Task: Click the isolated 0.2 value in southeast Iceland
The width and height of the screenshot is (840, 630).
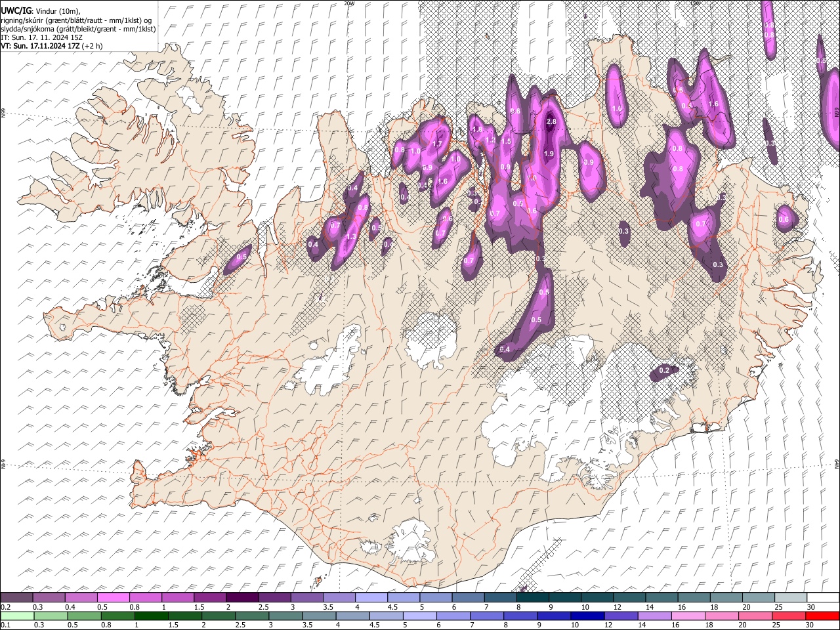Action: point(664,371)
